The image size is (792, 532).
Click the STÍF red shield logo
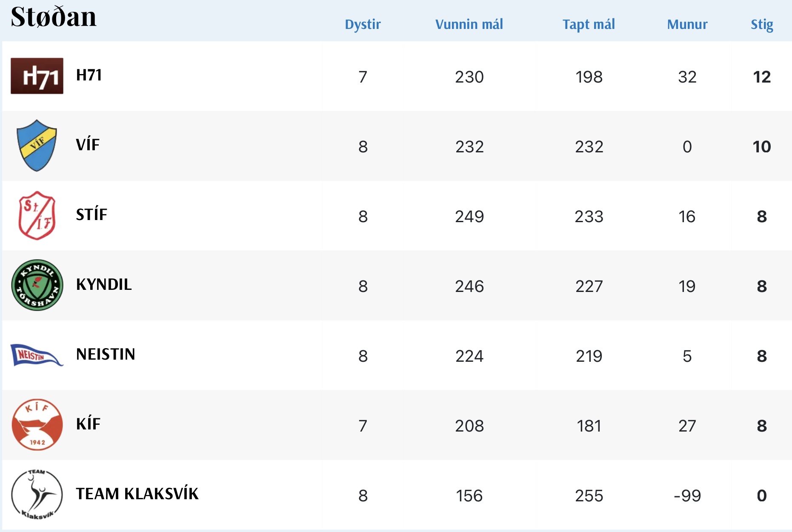[37, 215]
